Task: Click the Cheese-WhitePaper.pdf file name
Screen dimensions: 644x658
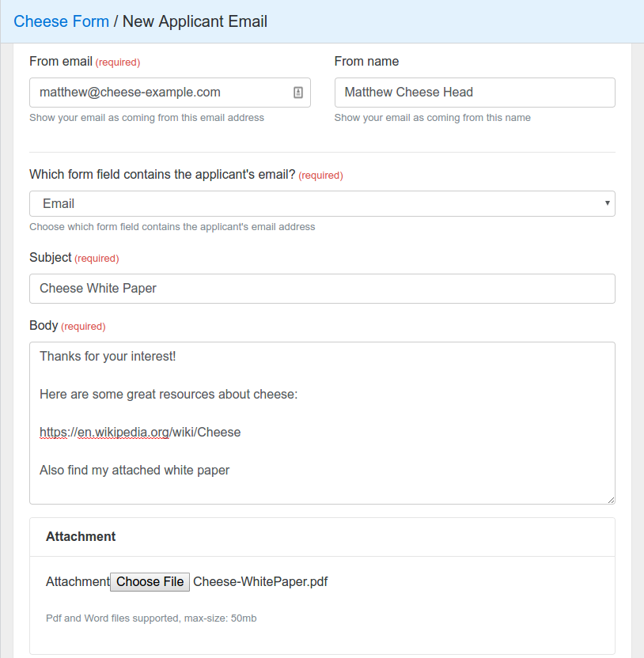Action: [260, 582]
